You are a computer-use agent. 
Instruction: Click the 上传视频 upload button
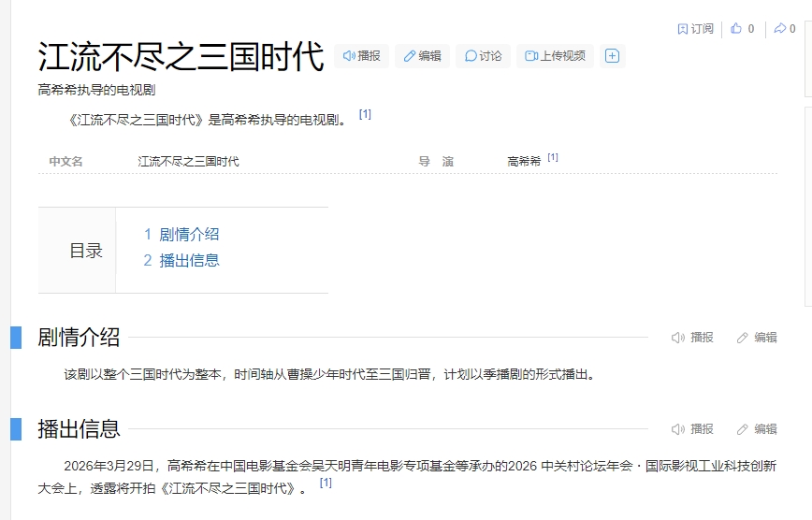coord(555,56)
